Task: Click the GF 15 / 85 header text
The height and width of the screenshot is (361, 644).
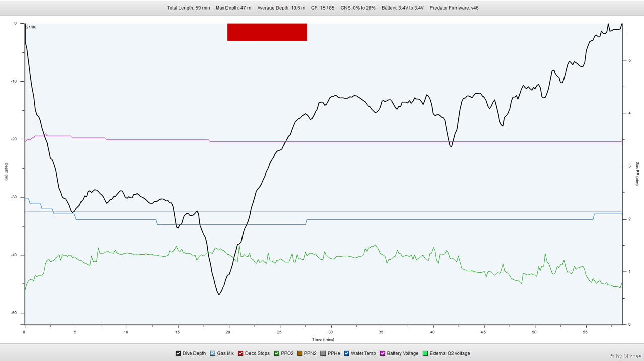Action: pos(323,8)
